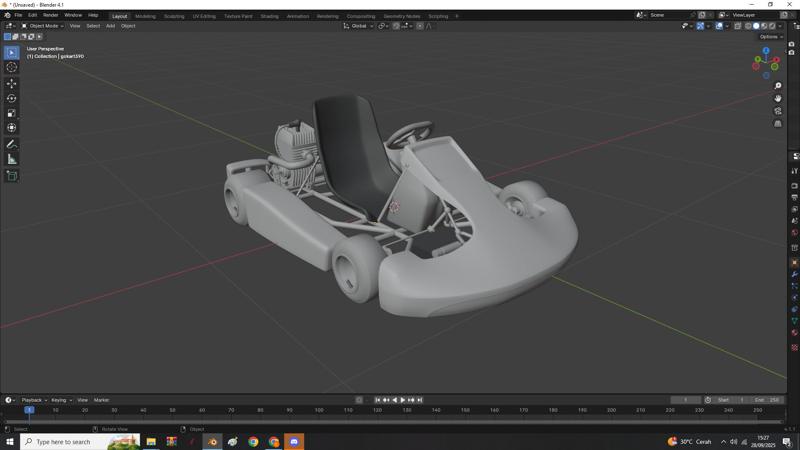Toggle proportional editing in header
The height and width of the screenshot is (450, 800).
tap(420, 26)
